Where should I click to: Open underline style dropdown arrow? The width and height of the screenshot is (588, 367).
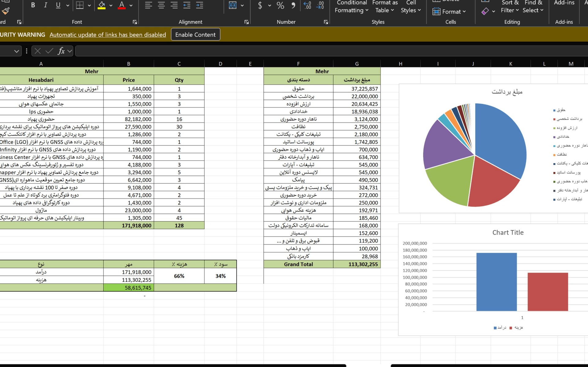(x=68, y=6)
